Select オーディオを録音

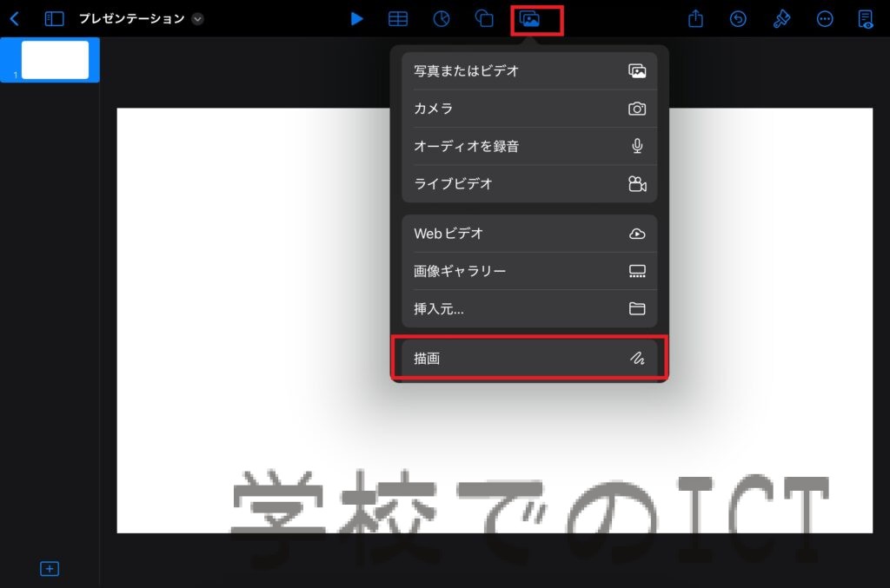coord(529,146)
